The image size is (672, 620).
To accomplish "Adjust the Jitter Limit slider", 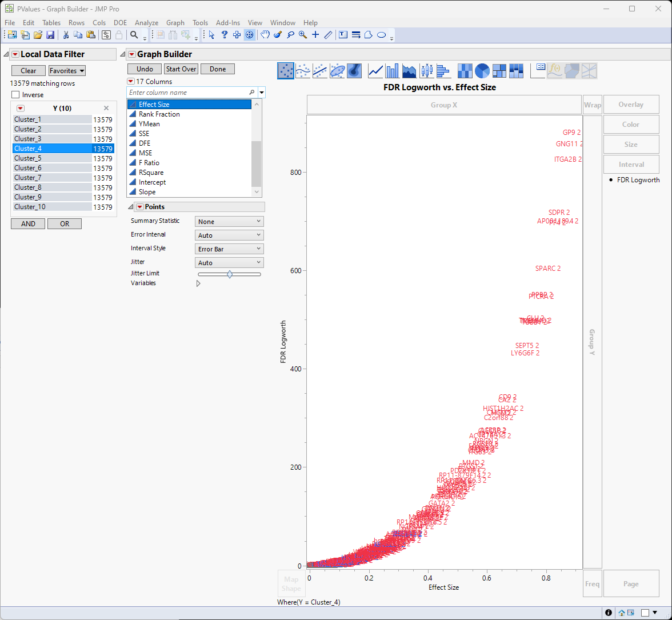I will pyautogui.click(x=230, y=274).
